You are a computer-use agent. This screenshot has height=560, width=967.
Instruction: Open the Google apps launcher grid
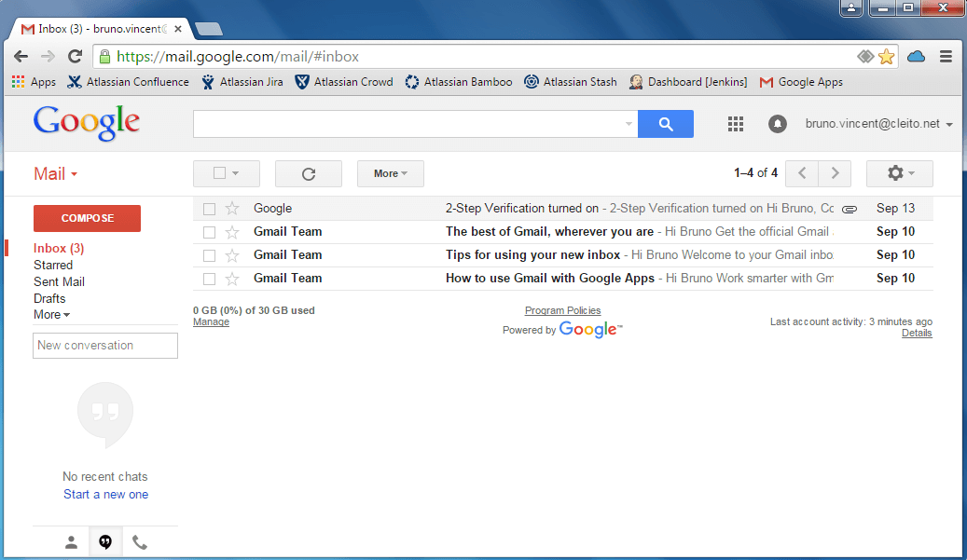[x=735, y=124]
